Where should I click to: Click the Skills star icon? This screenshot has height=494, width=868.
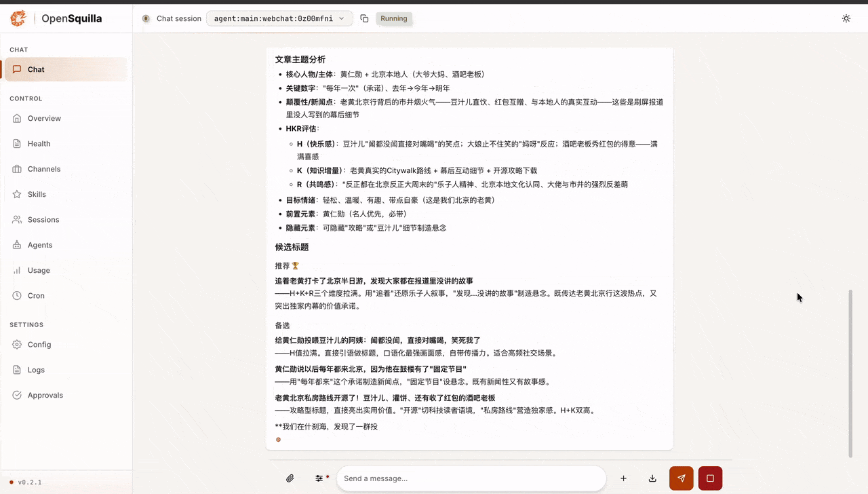tap(17, 194)
